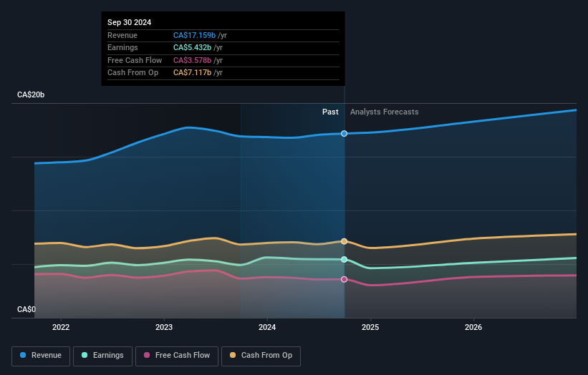Click the 2023 x-axis label
The height and width of the screenshot is (375, 588).
(x=164, y=328)
